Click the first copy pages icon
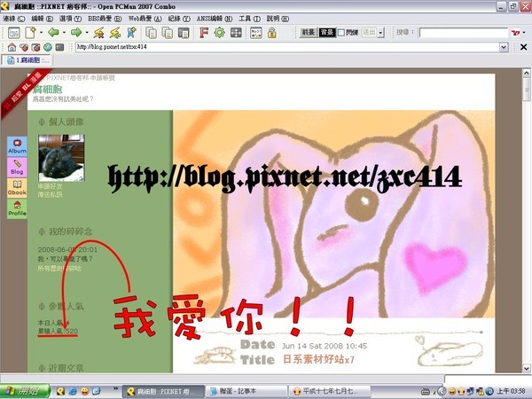The image size is (532, 399). click(x=151, y=33)
